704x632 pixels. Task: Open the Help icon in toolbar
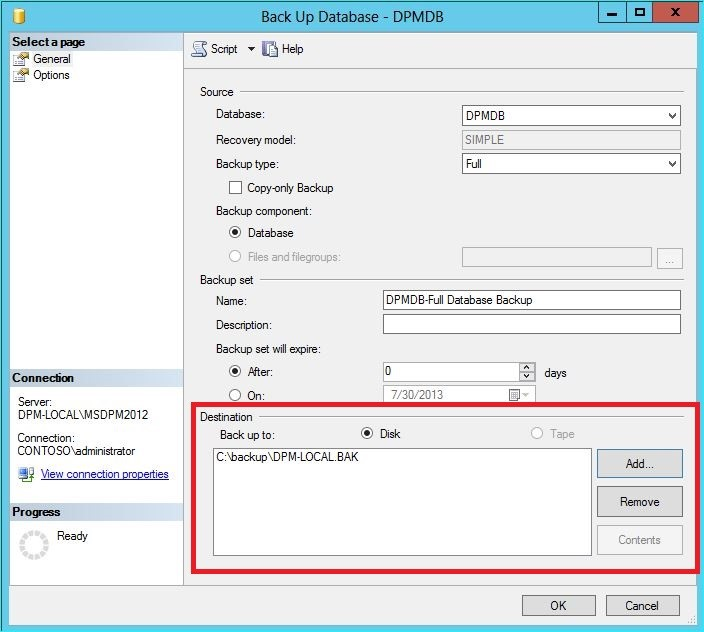tap(270, 48)
